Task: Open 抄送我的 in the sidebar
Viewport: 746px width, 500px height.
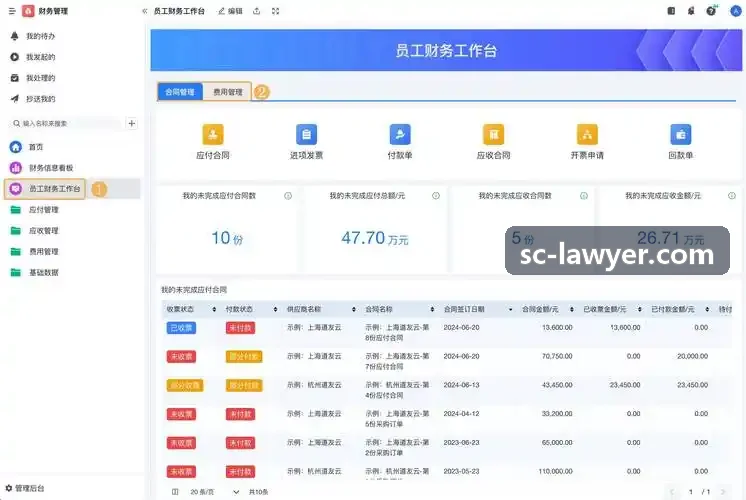Action: (x=40, y=99)
